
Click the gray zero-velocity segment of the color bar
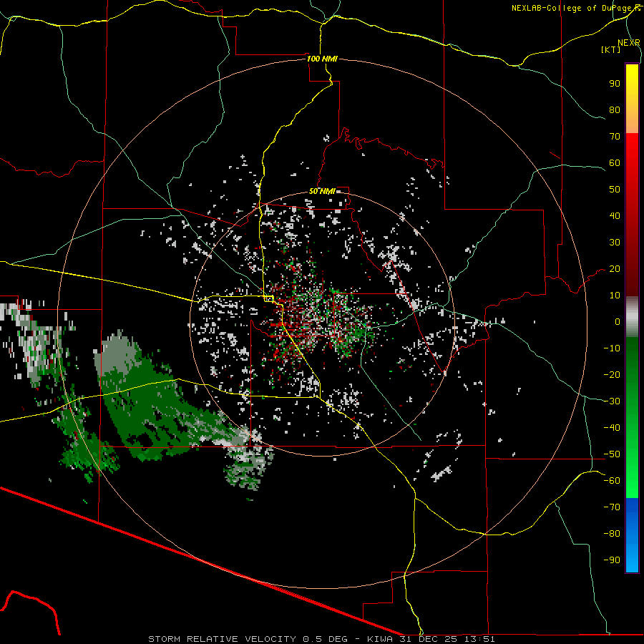[632, 317]
